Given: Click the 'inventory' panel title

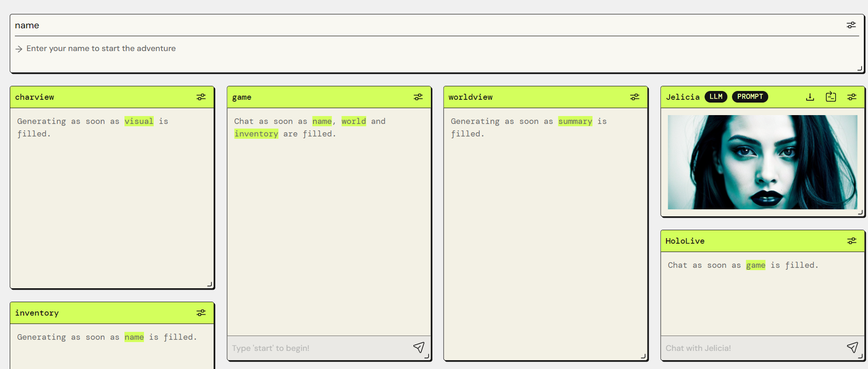Looking at the screenshot, I should pos(37,313).
